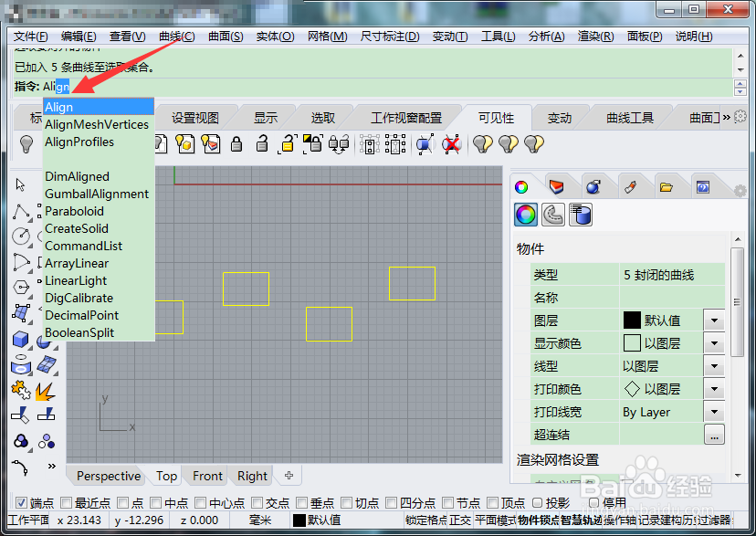Click the Boolean union tool icon
This screenshot has height=536, width=756.
pos(21,441)
